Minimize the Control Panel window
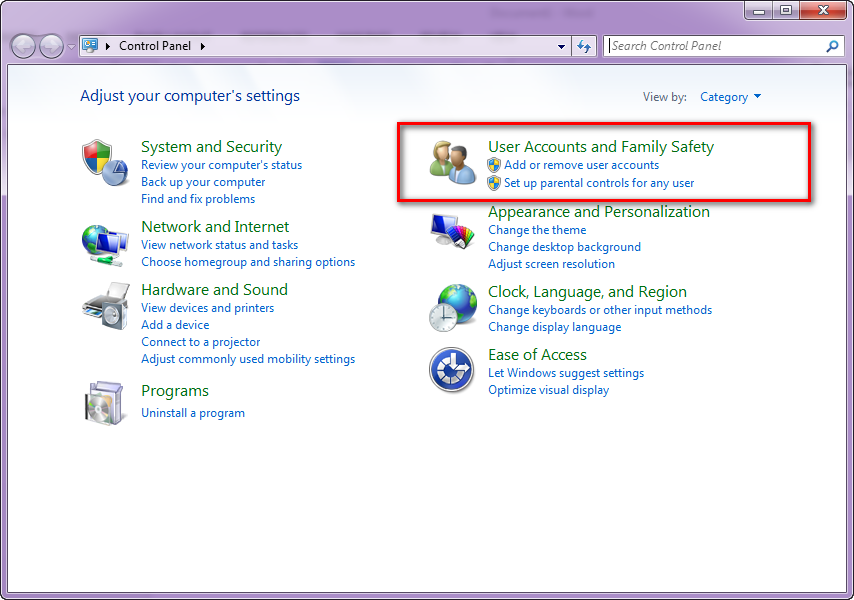Image resolution: width=854 pixels, height=600 pixels. pyautogui.click(x=759, y=10)
